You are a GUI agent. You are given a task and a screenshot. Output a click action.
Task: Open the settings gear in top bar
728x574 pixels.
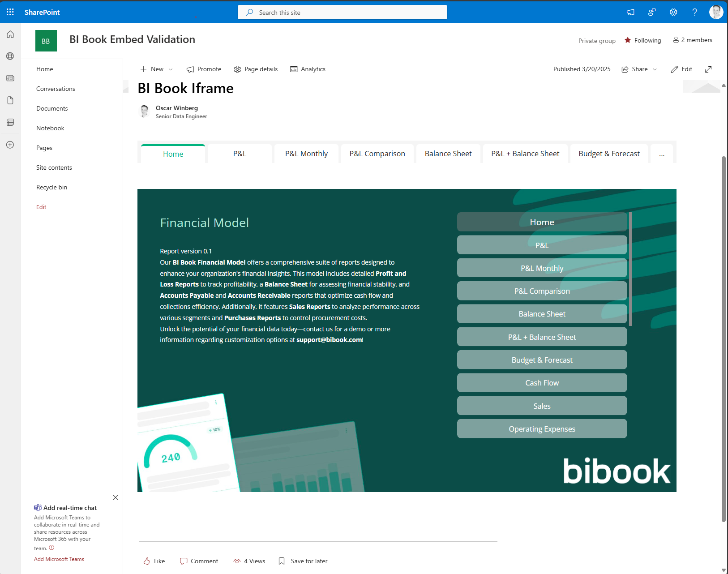click(673, 12)
